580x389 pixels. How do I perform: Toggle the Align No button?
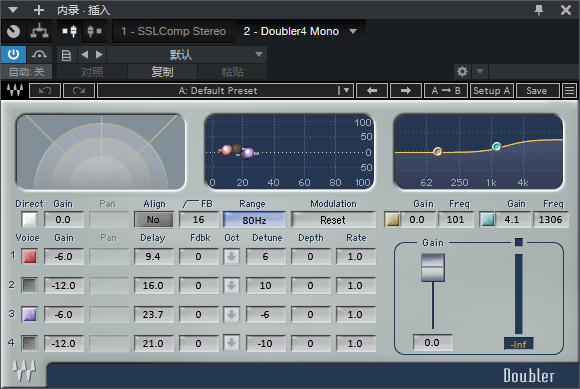pyautogui.click(x=154, y=220)
